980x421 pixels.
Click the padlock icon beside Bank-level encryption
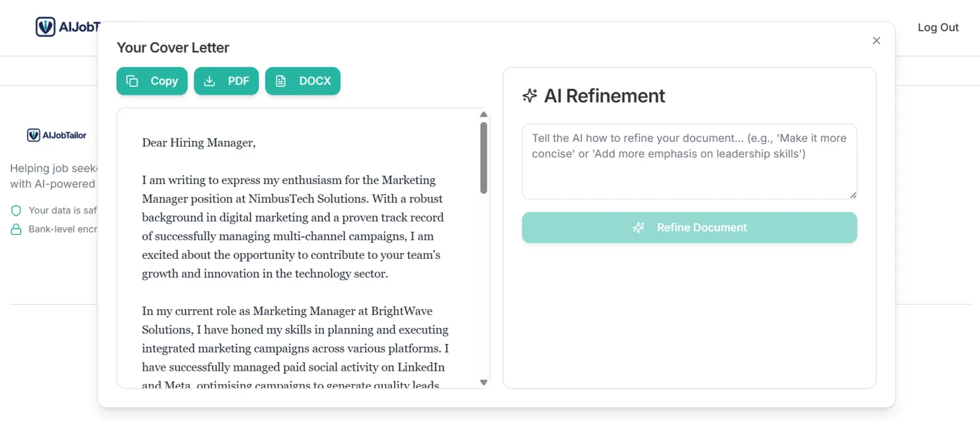click(16, 229)
